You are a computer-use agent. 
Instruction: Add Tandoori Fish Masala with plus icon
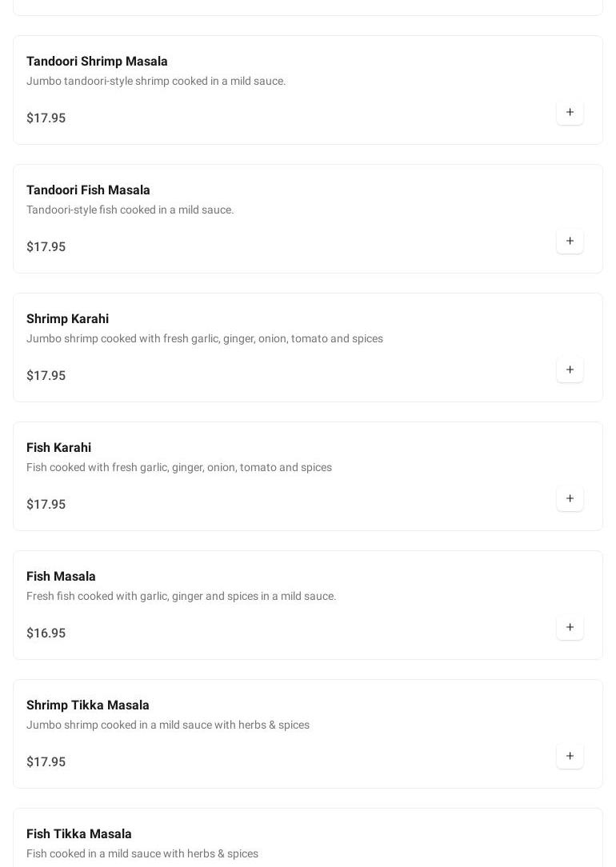click(x=570, y=241)
